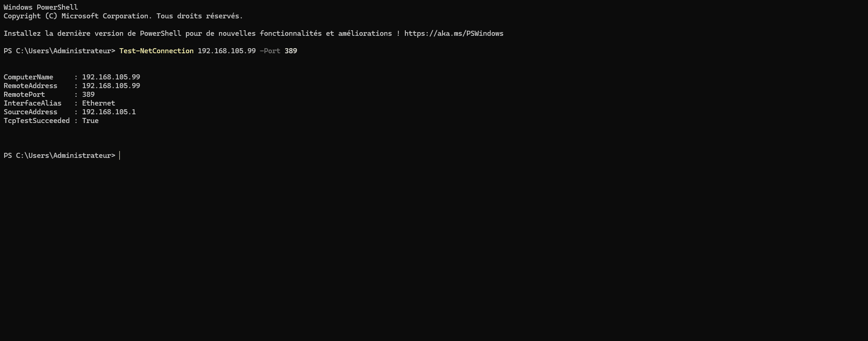Image resolution: width=868 pixels, height=341 pixels.
Task: Click the Microsoft Corporation copyright line
Action: [x=123, y=16]
